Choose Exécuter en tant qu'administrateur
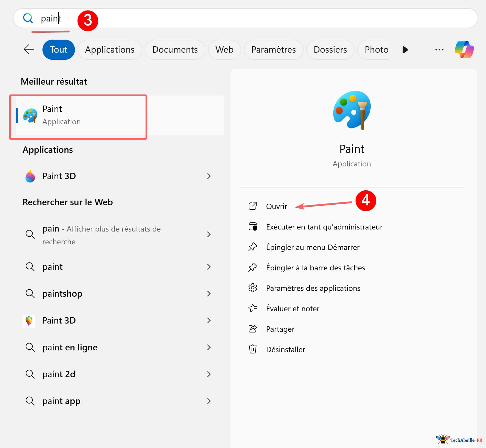The height and width of the screenshot is (448, 486). tap(324, 227)
